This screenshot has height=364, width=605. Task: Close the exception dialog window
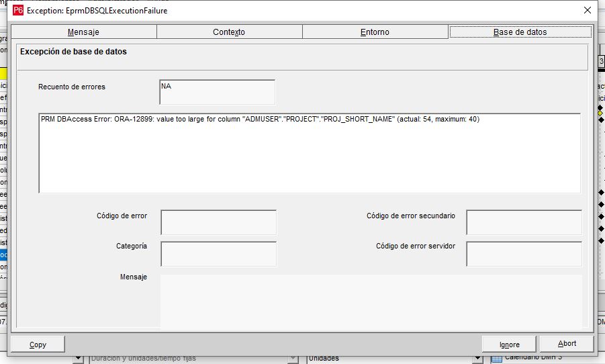pos(588,11)
